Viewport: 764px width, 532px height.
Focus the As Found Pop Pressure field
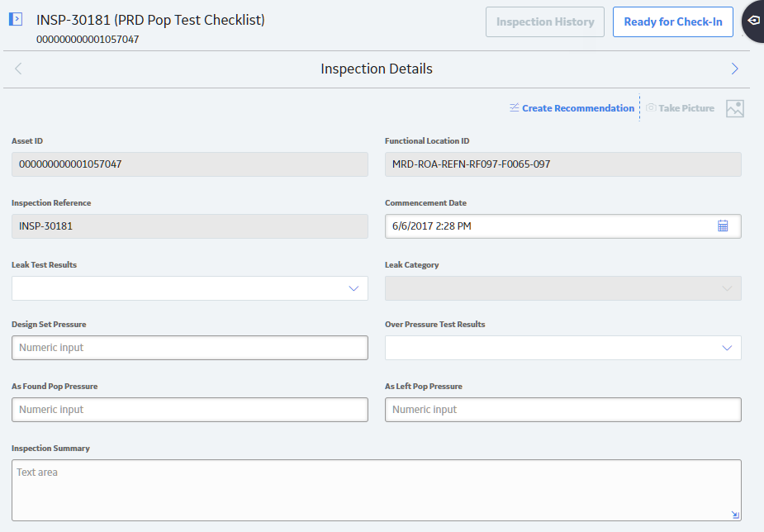click(189, 410)
